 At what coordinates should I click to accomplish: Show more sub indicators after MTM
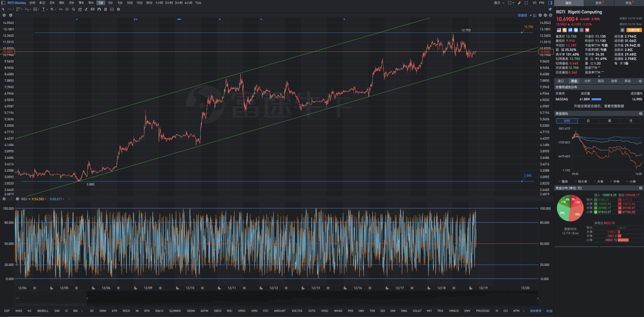(x=524, y=311)
